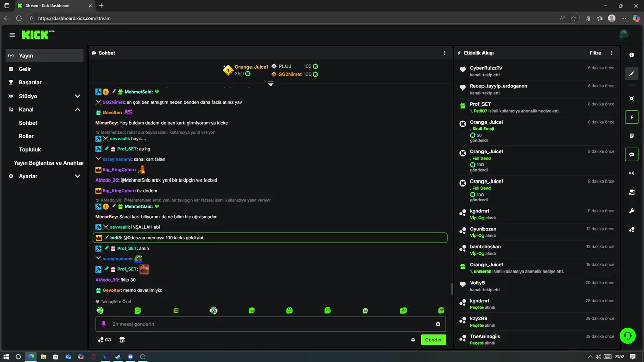Viewport: 644px width, 362px height.
Task: Click the camera/video icon in right sidebar
Action: (632, 192)
